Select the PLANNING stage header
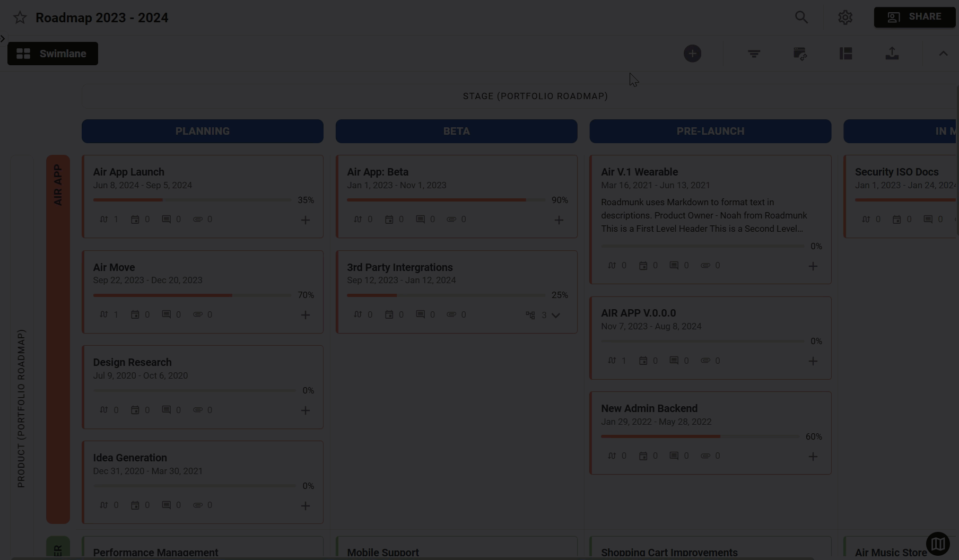This screenshot has height=560, width=959. pos(202,131)
